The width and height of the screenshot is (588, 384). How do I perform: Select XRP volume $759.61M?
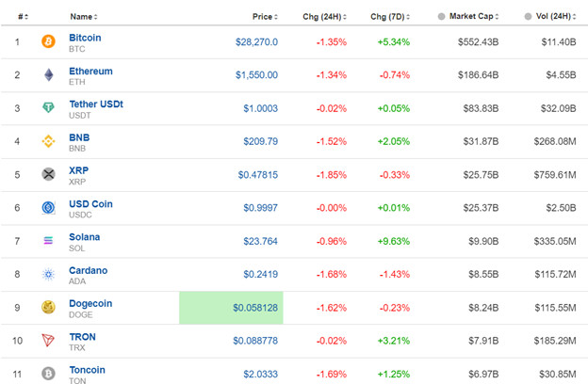tap(555, 174)
